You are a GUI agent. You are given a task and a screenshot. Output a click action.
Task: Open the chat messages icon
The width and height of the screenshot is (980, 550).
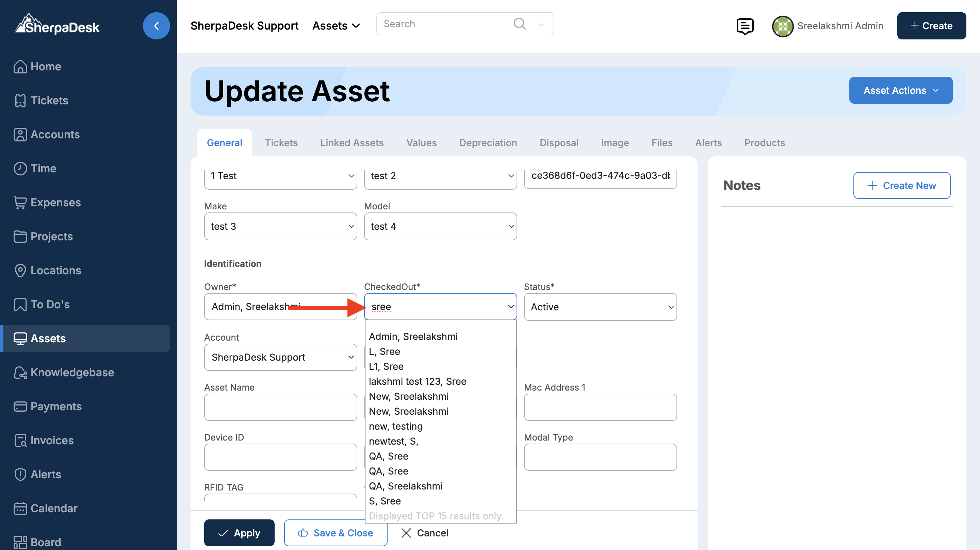(745, 26)
